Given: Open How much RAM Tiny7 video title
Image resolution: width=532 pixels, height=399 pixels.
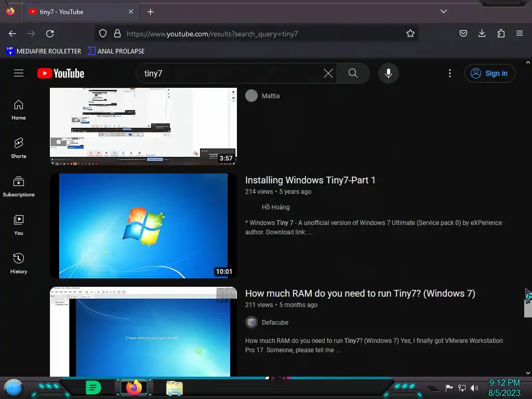Looking at the screenshot, I should pyautogui.click(x=360, y=294).
